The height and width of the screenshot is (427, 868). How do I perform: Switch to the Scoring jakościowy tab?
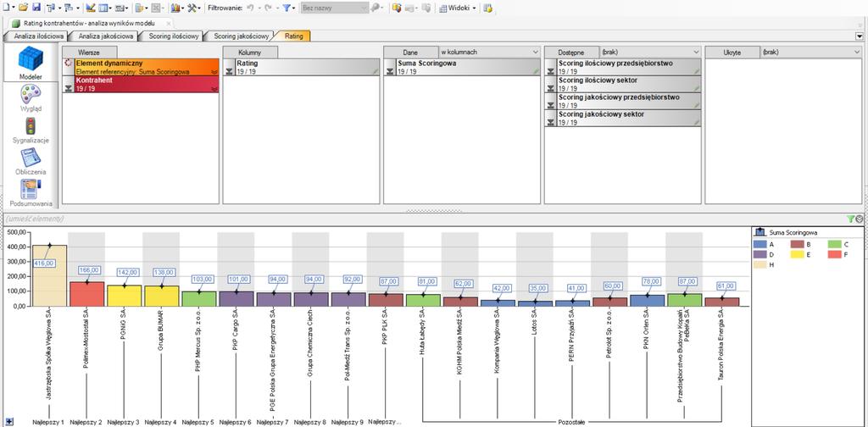[241, 36]
